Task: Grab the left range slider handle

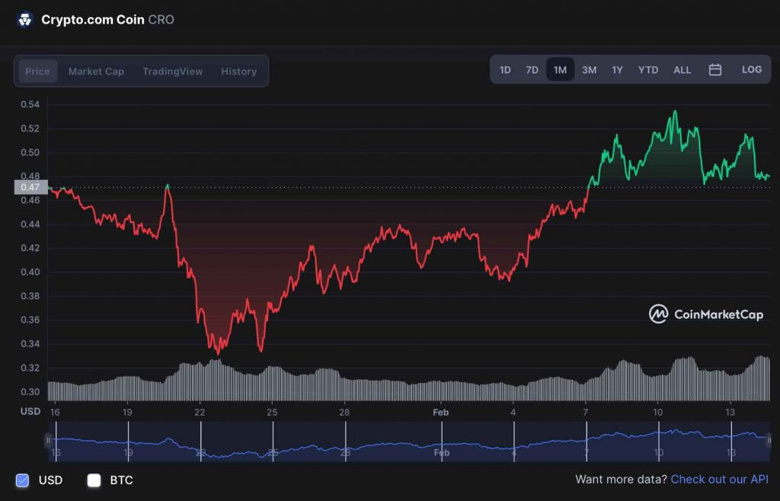Action: tap(48, 440)
